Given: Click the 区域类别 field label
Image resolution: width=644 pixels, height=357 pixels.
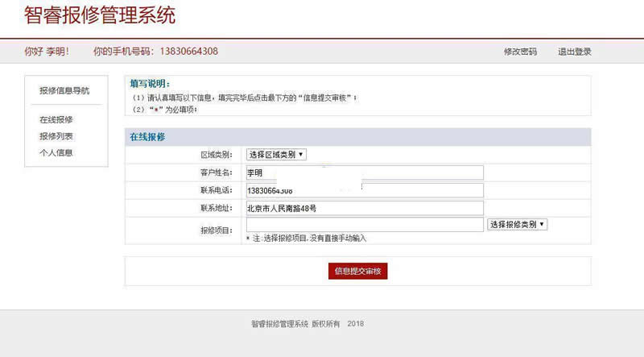Looking at the screenshot, I should pyautogui.click(x=216, y=155).
